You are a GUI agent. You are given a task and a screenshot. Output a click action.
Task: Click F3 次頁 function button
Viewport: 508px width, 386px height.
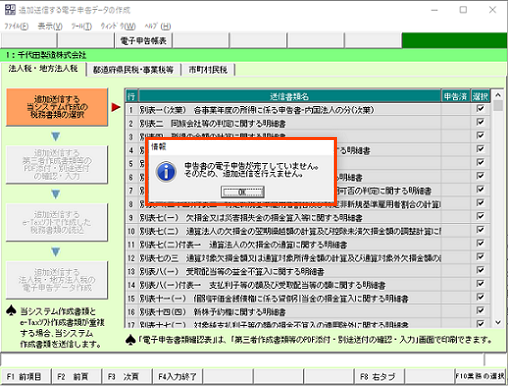(x=127, y=377)
